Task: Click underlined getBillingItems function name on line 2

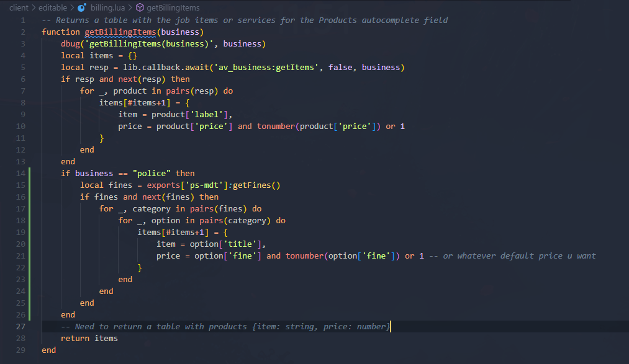Action: [120, 32]
